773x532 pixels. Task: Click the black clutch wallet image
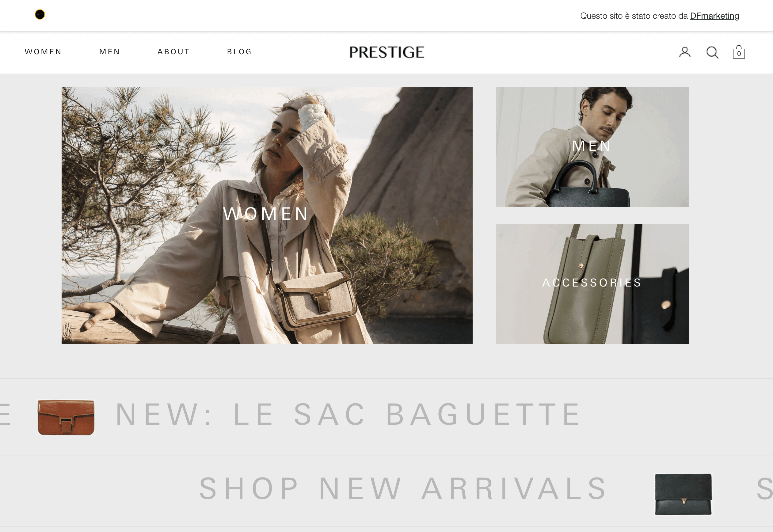tap(683, 494)
